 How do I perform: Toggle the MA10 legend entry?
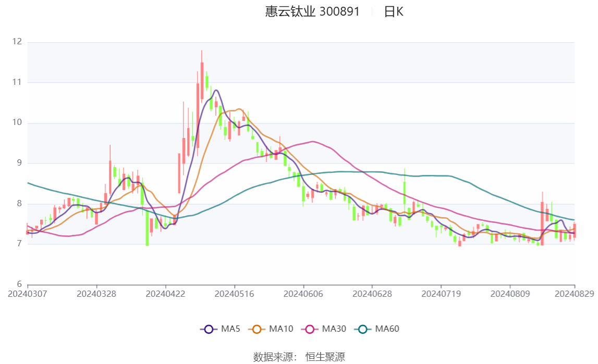tap(271, 329)
